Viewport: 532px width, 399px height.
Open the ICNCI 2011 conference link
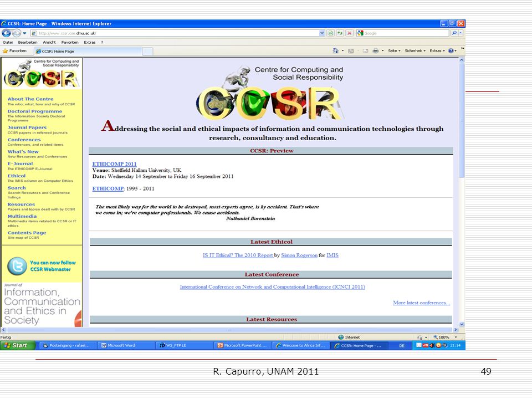tap(273, 287)
